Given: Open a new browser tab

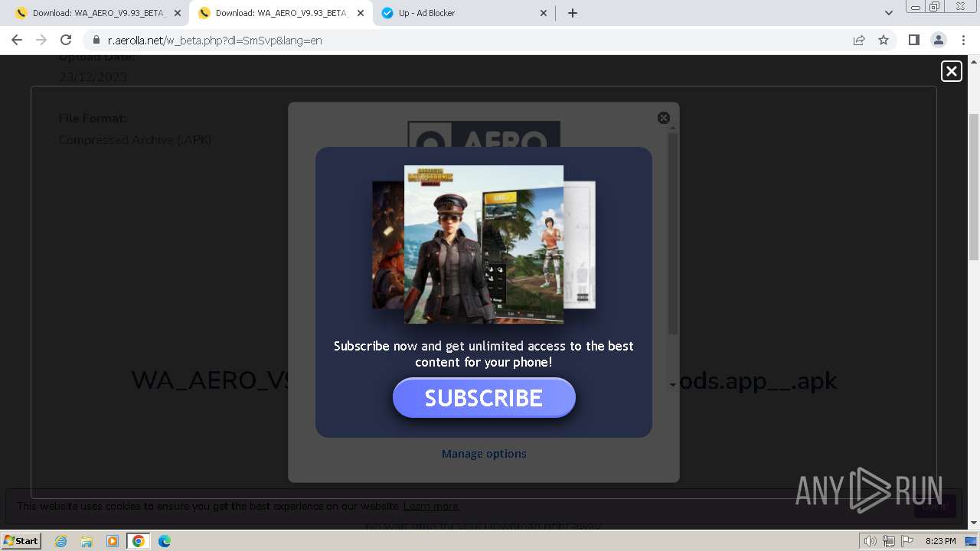Looking at the screenshot, I should pos(573,13).
